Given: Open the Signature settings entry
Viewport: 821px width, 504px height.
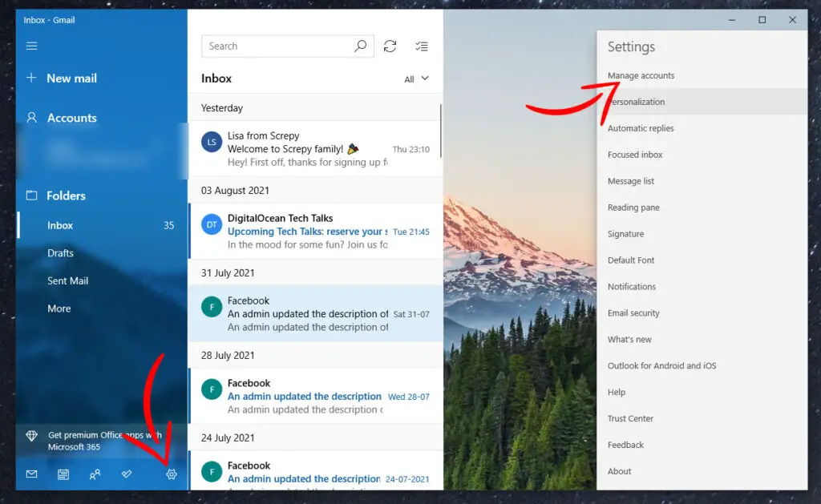Looking at the screenshot, I should click(x=625, y=234).
